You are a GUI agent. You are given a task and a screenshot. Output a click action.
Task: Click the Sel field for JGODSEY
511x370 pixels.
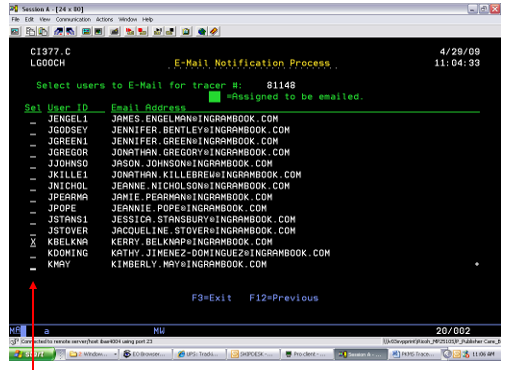click(33, 131)
